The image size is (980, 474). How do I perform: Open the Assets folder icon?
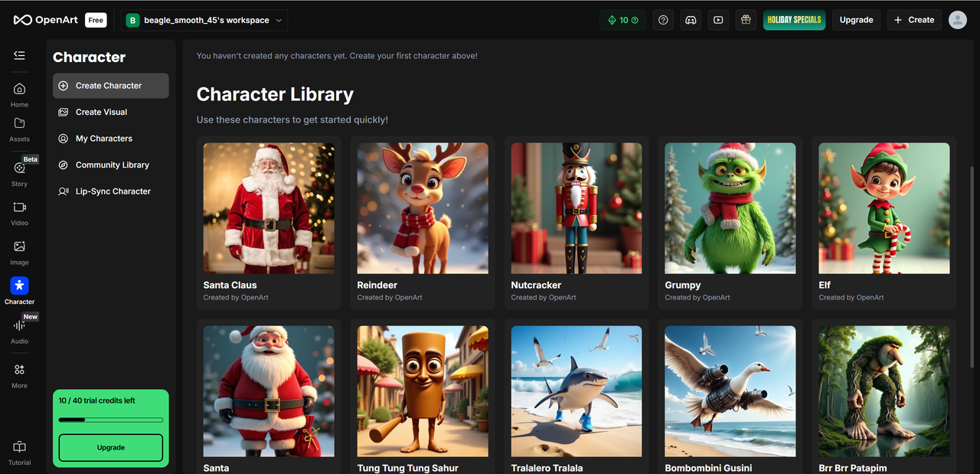pos(19,123)
